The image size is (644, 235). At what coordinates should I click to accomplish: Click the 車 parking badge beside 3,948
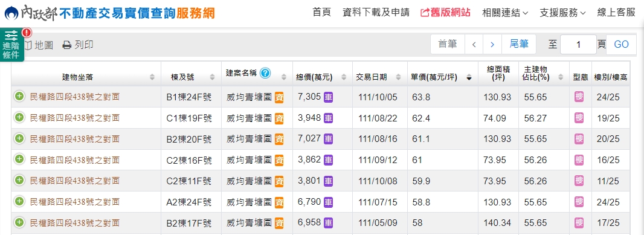tap(328, 118)
